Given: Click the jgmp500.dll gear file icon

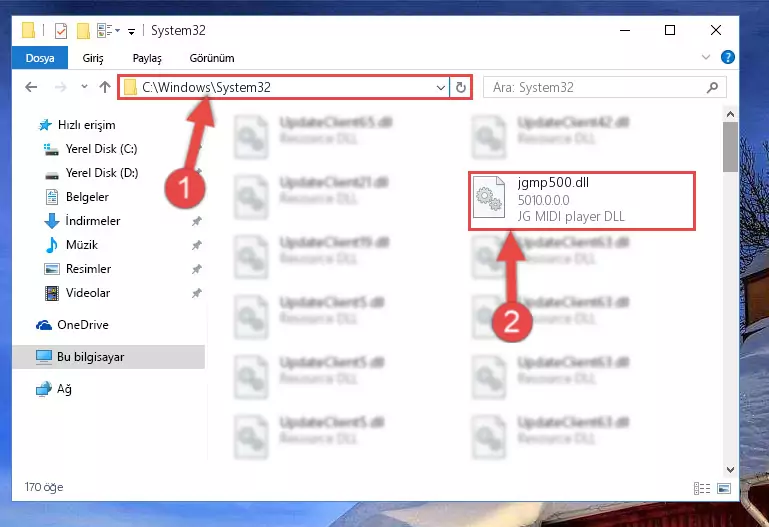Looking at the screenshot, I should point(489,197).
